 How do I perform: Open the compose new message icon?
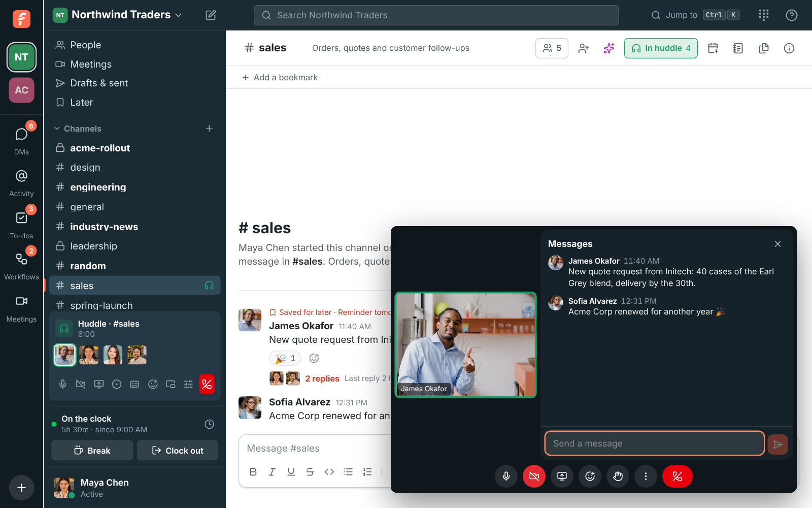click(211, 15)
